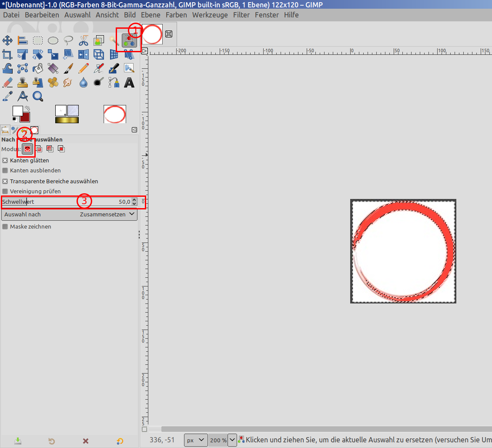Open the Auswahl nach dropdown
Screen dimensions: 492x448
click(x=69, y=215)
